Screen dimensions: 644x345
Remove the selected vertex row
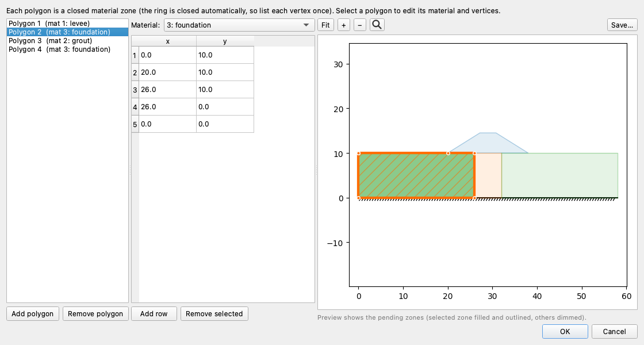214,314
